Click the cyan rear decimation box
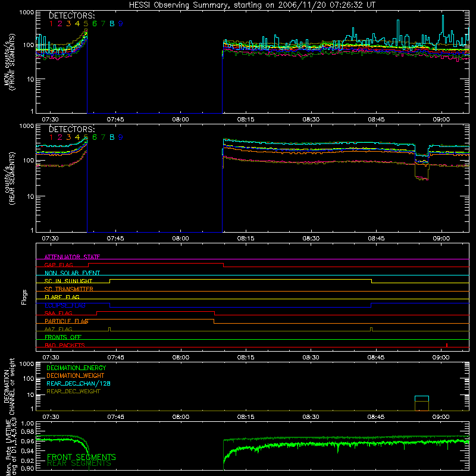The image size is (476, 476). (x=422, y=399)
